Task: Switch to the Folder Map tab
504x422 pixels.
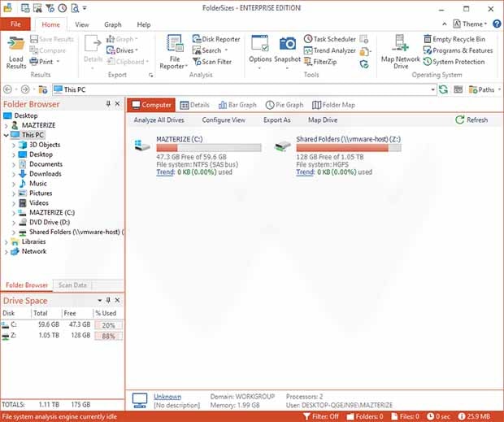Action: coord(333,105)
